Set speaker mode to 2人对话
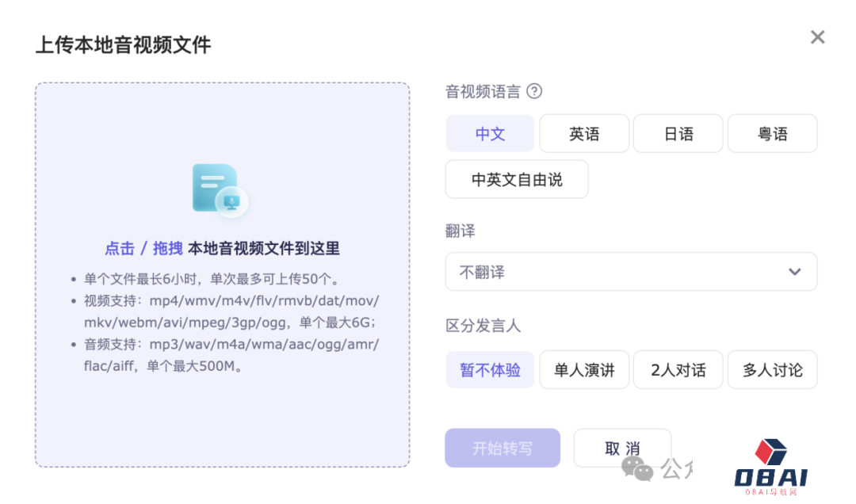Image resolution: width=856 pixels, height=504 pixels. point(678,370)
